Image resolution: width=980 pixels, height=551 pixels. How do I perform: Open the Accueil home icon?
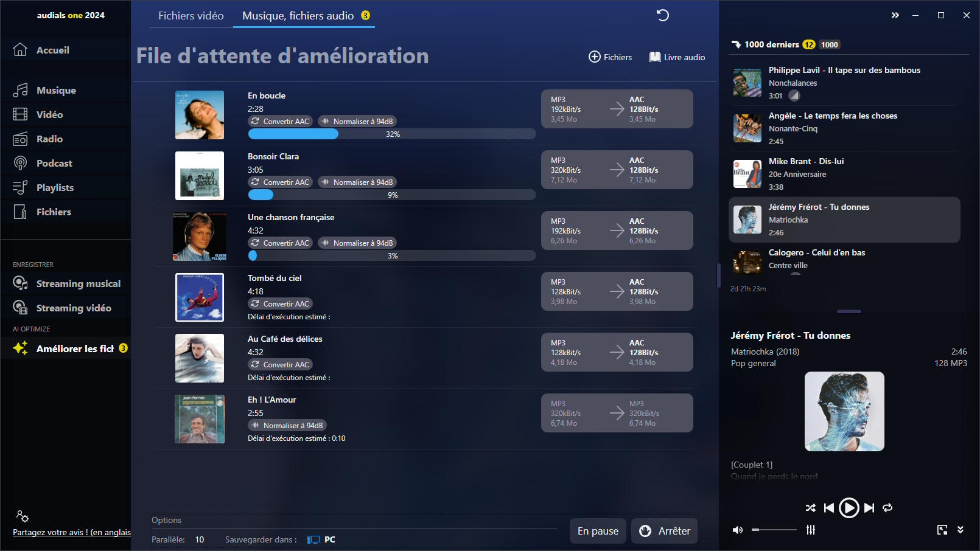(20, 50)
